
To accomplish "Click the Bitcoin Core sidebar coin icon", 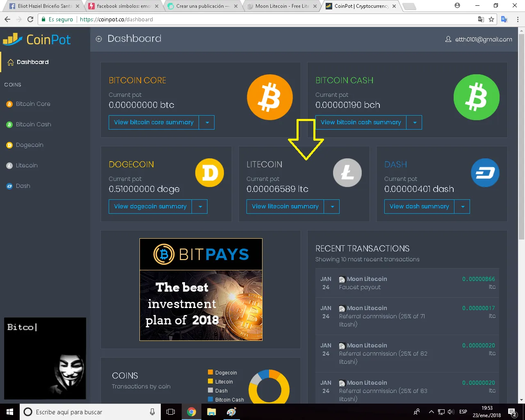I will [x=9, y=104].
